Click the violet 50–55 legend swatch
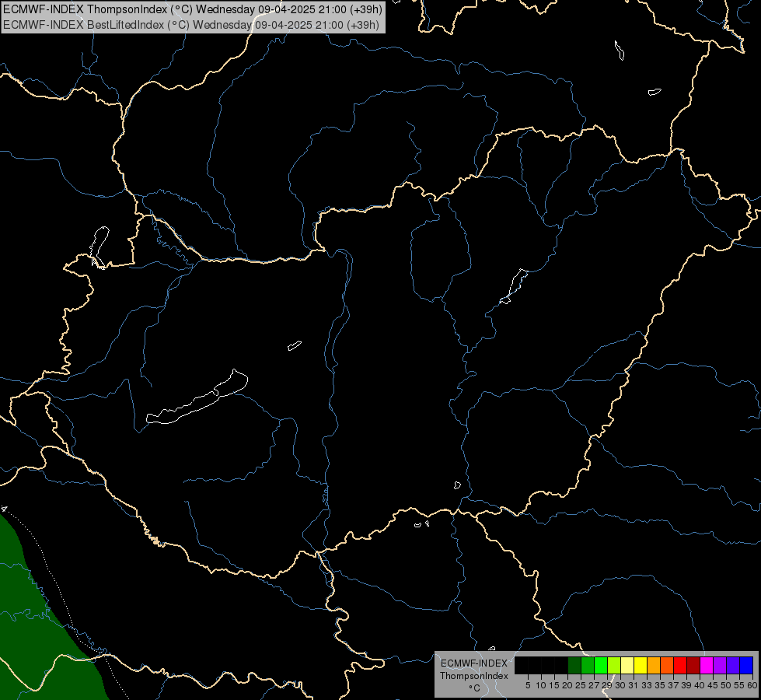This screenshot has width=761, height=700. 733,665
